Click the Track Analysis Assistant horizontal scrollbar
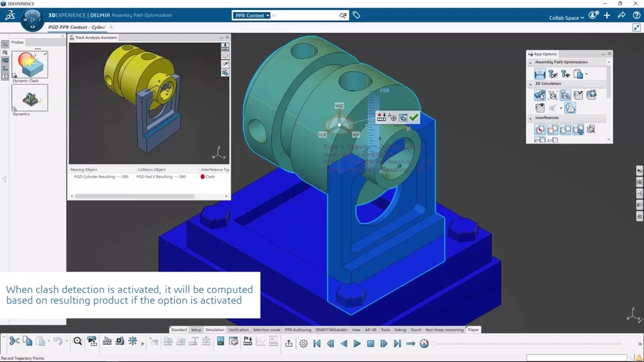This screenshot has width=644, height=362. point(135,196)
